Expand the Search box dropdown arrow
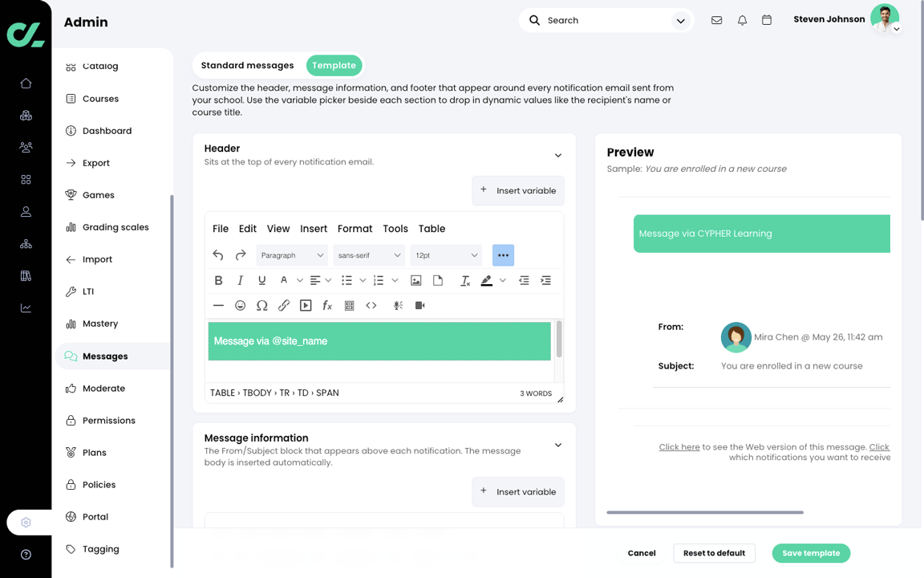The image size is (924, 578). pos(681,21)
